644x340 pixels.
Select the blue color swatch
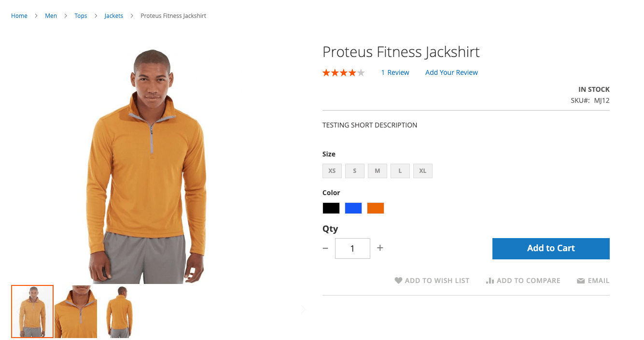353,208
